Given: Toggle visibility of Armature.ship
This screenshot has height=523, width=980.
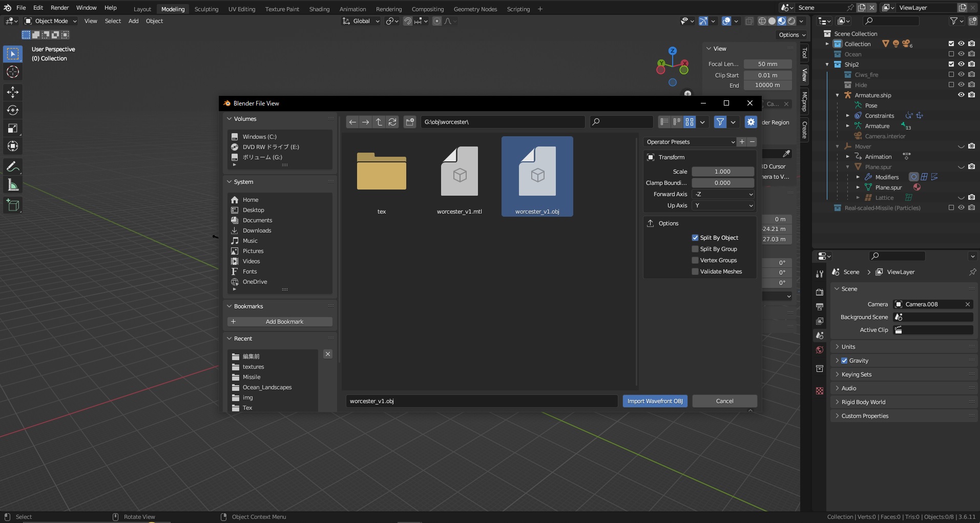Looking at the screenshot, I should point(961,95).
